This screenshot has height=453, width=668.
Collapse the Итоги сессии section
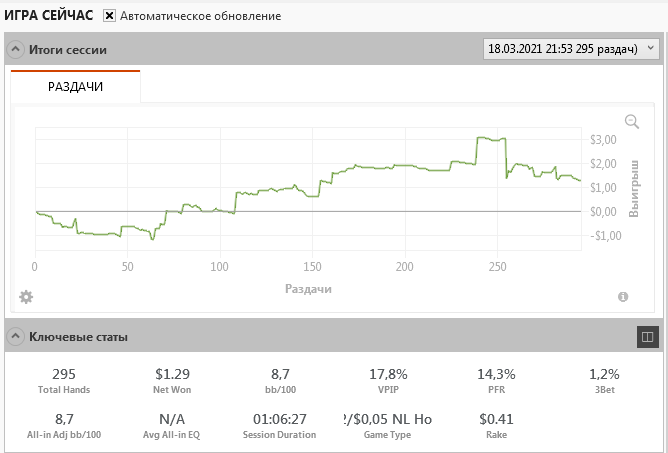16,49
